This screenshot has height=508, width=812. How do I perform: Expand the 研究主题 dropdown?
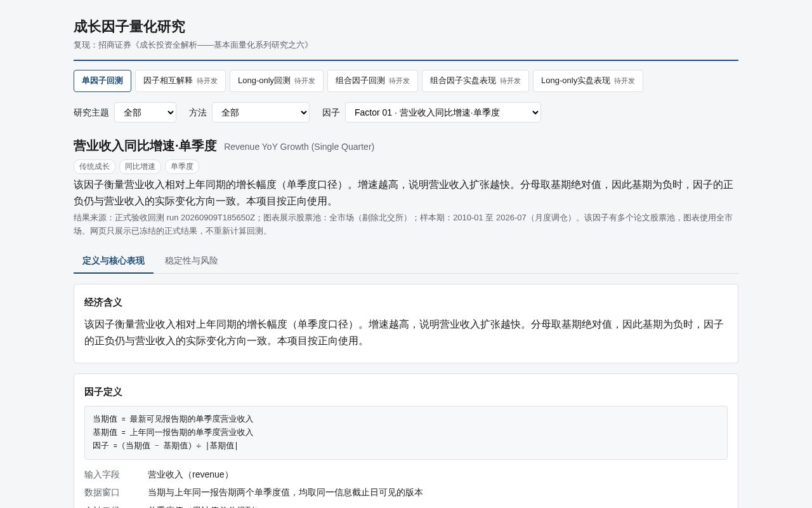tap(145, 112)
